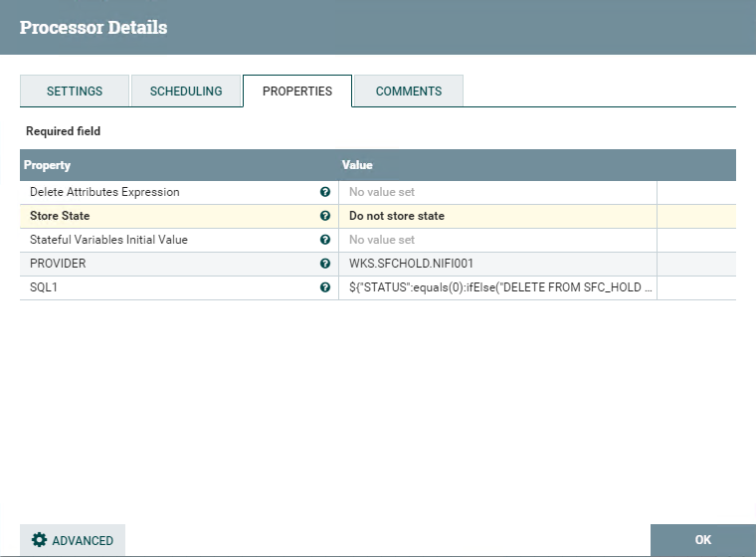This screenshot has width=756, height=557.
Task: Select 'No value set' for Stateful Variables Initial Value
Action: pyautogui.click(x=381, y=240)
